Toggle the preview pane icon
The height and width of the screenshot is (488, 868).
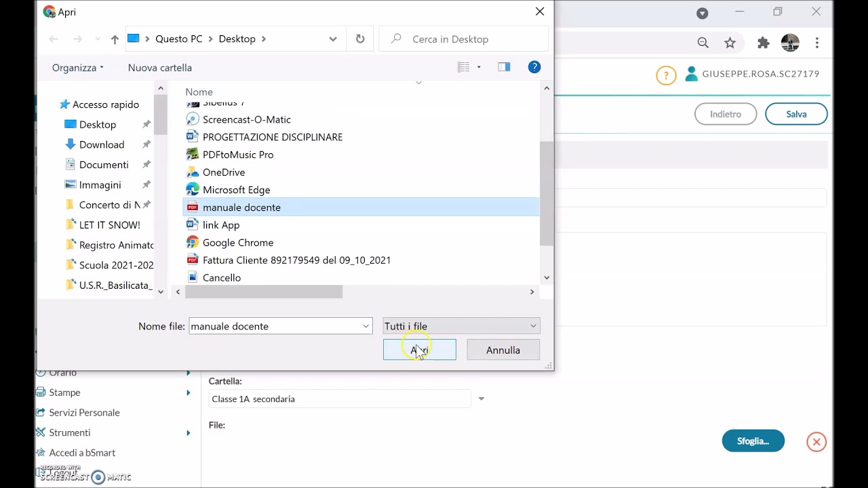coord(504,67)
